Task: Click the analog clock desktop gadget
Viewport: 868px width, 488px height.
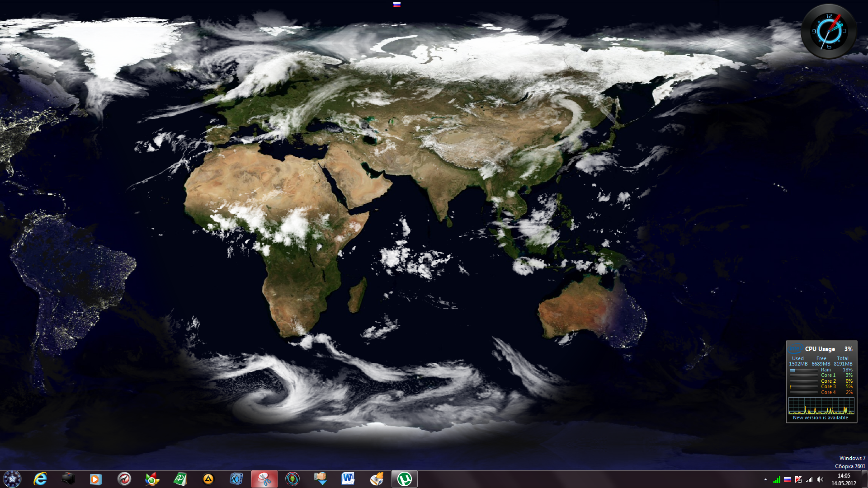Action: coord(829,31)
